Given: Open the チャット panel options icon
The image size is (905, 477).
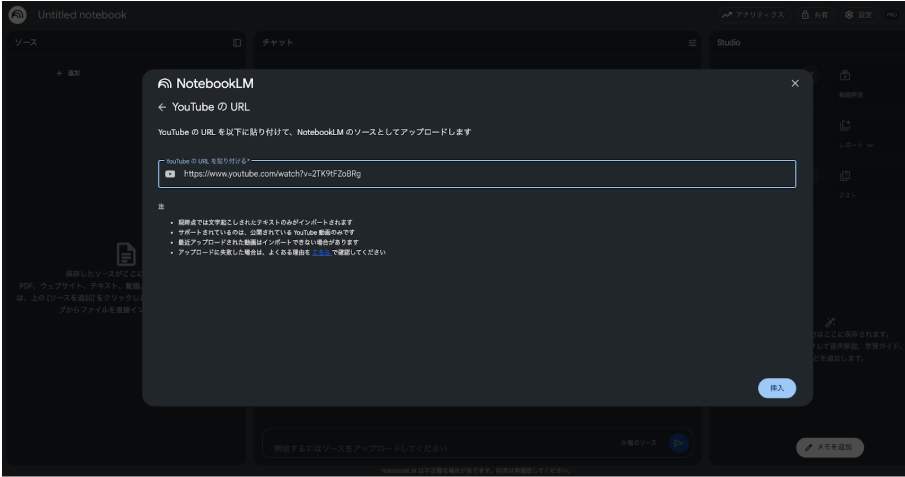Looking at the screenshot, I should coord(692,42).
